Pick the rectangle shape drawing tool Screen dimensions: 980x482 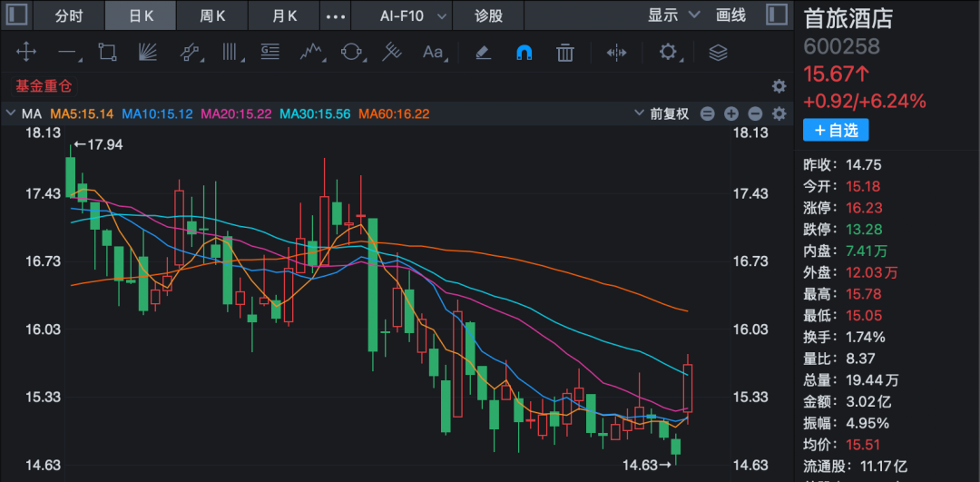(x=107, y=53)
